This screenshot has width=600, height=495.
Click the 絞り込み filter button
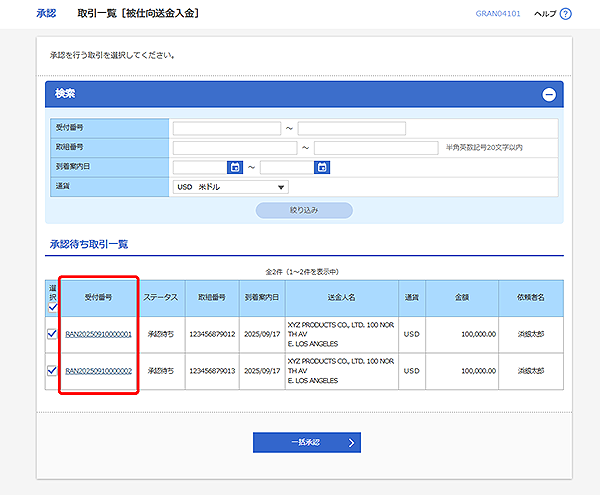[x=304, y=210]
